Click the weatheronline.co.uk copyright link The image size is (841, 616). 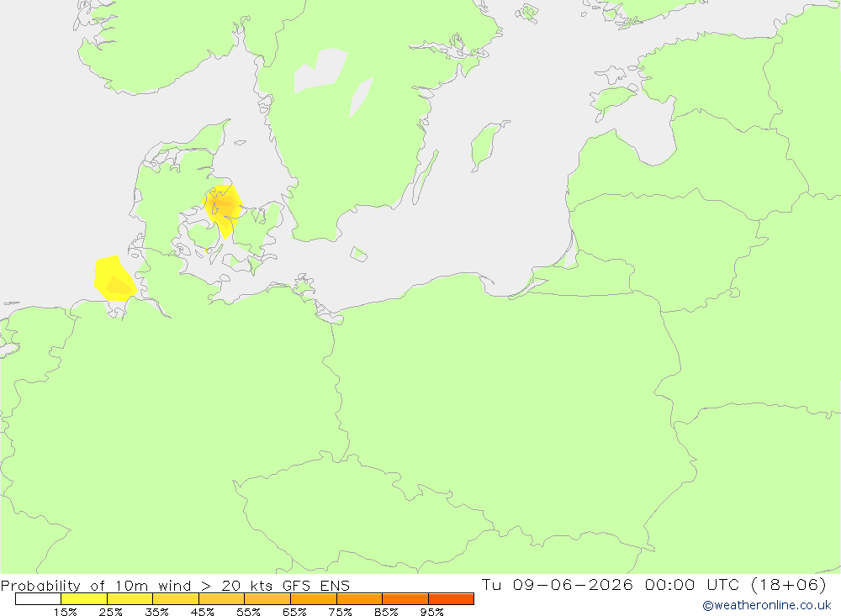point(767,605)
